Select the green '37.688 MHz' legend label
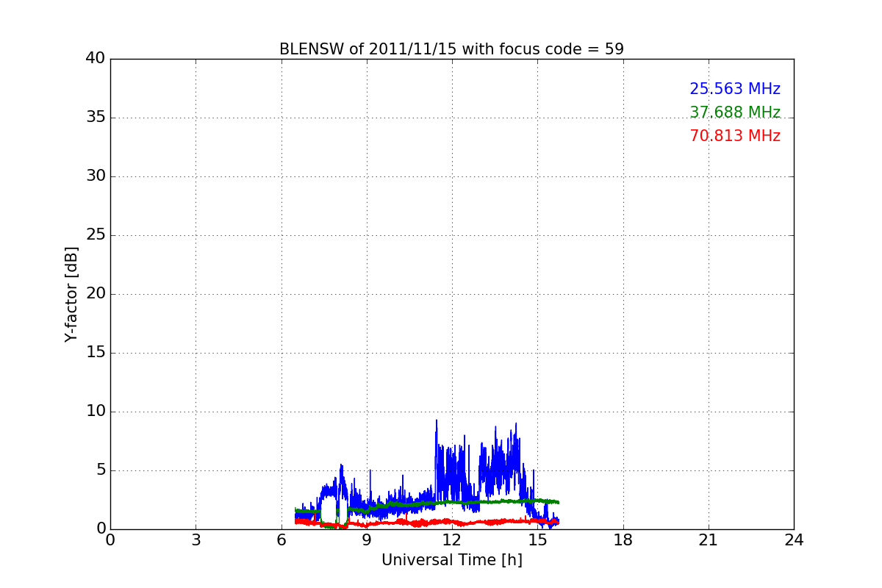The width and height of the screenshot is (882, 588). [735, 112]
